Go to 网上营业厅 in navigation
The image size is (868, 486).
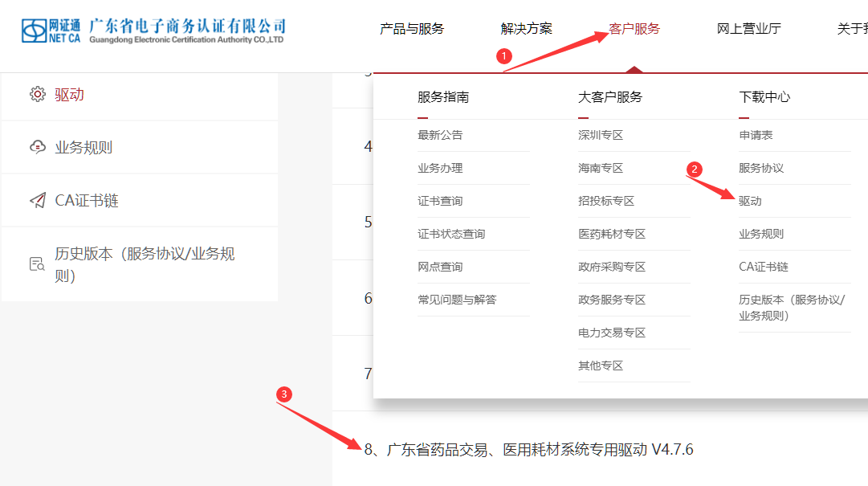click(x=748, y=29)
